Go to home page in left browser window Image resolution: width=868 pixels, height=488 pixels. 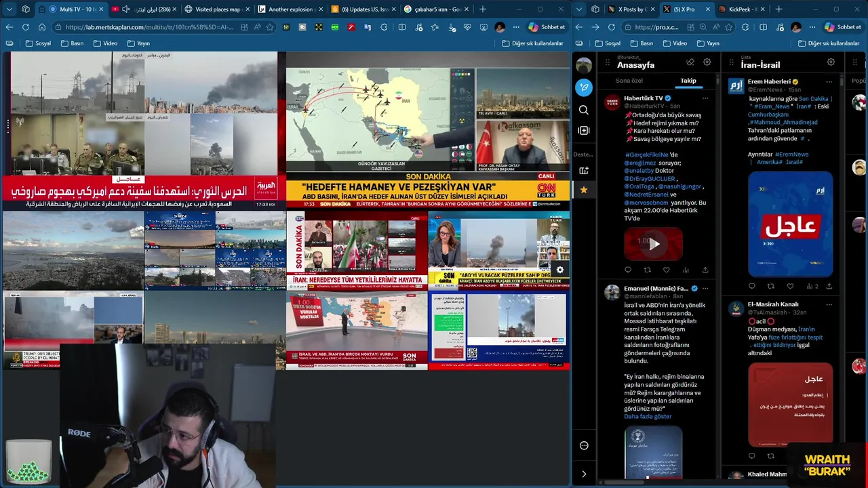(41, 27)
